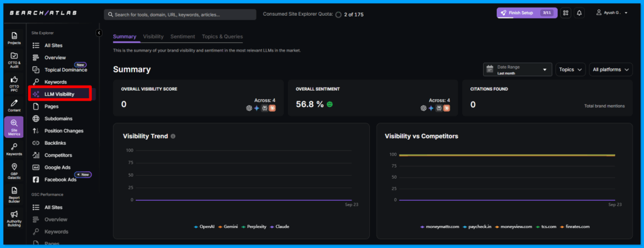The width and height of the screenshot is (644, 248).
Task: Open OTTO PPC section
Action: [x=14, y=84]
